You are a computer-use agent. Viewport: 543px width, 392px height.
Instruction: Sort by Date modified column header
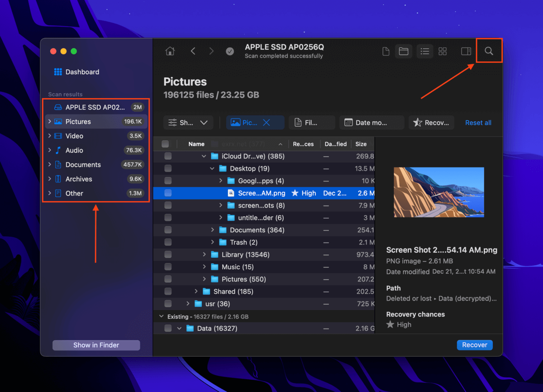[x=335, y=144]
